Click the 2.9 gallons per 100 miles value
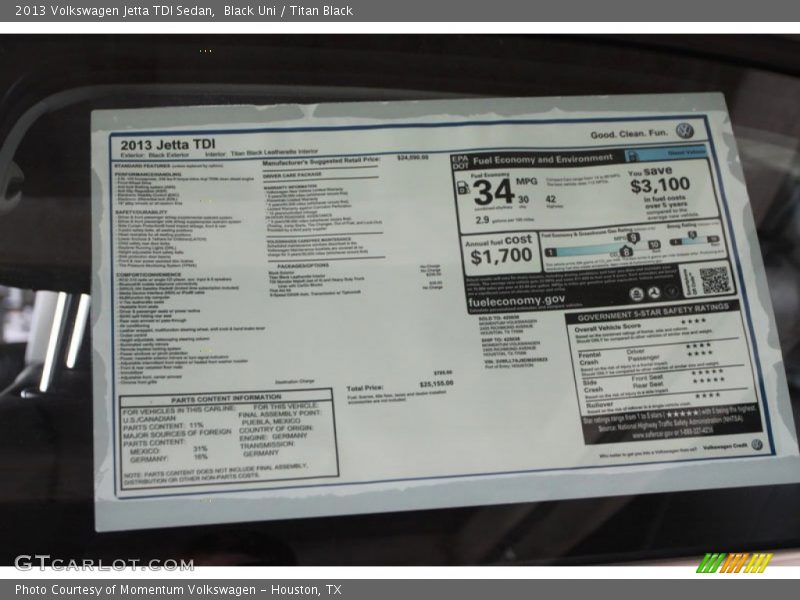 482,220
